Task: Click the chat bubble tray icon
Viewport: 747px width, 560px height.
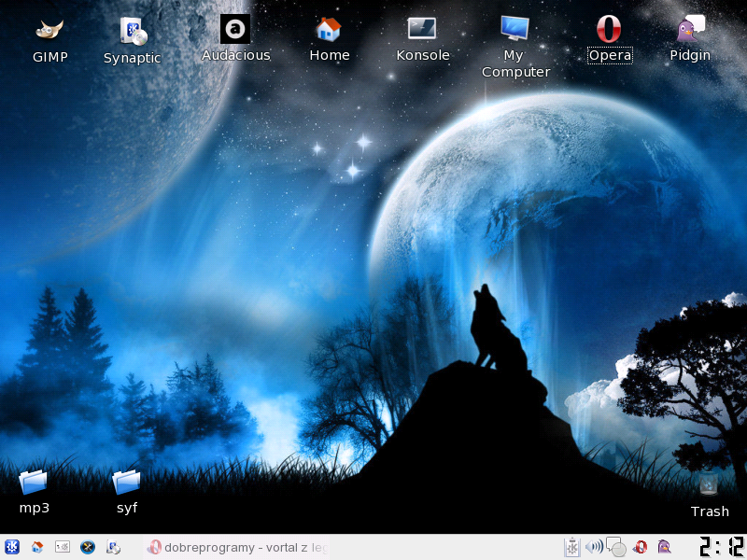Action: pyautogui.click(x=616, y=547)
